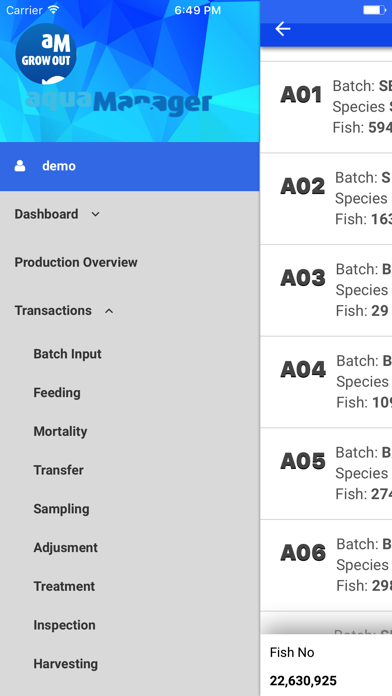Viewport: 392px width, 696px height.
Task: Choose the Adjusment item
Action: pos(66,548)
